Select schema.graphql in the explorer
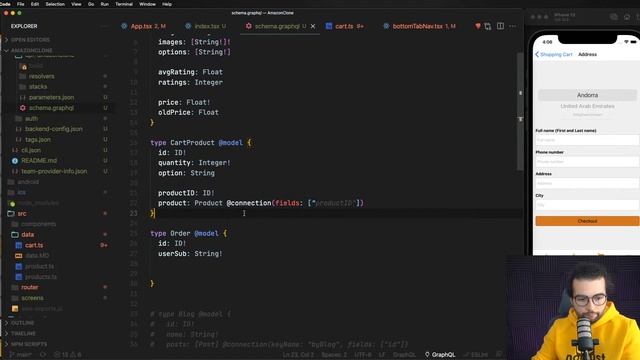The width and height of the screenshot is (640, 360). tap(51, 108)
